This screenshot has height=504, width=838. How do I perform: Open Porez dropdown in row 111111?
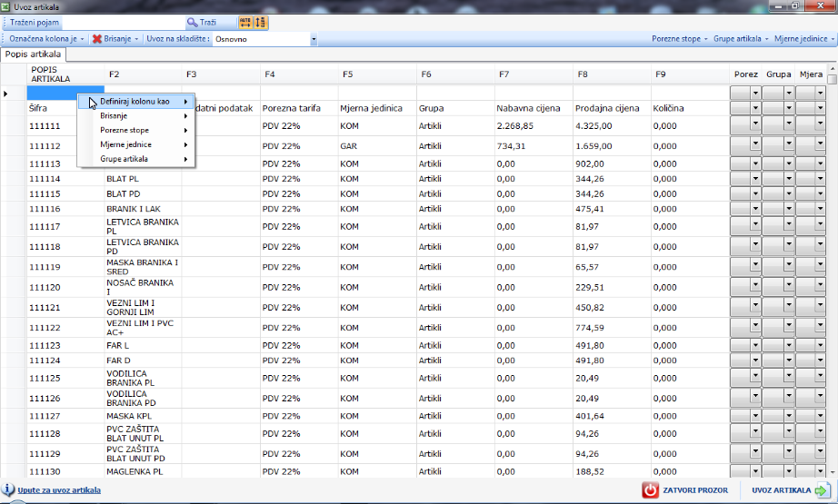point(755,124)
